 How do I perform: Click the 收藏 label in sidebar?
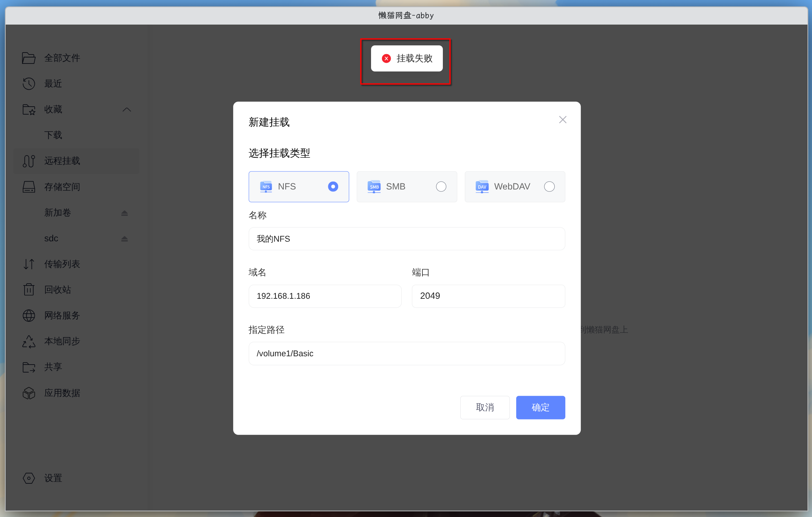coord(53,109)
